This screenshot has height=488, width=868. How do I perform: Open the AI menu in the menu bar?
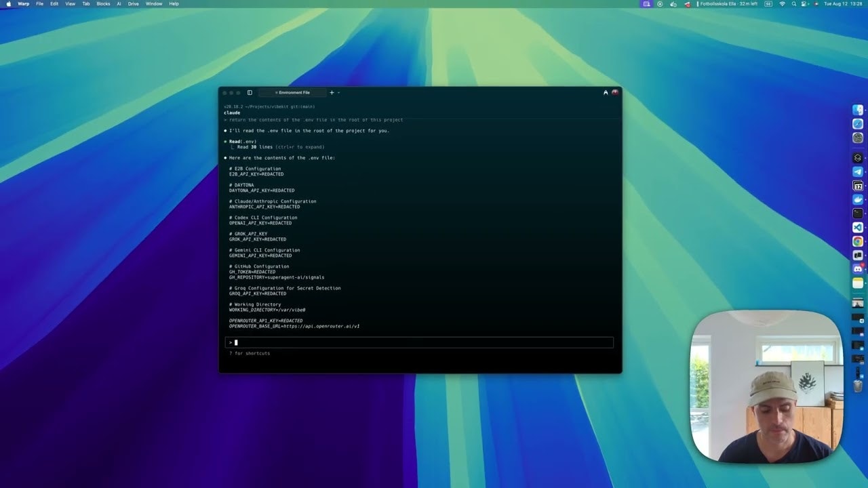119,3
